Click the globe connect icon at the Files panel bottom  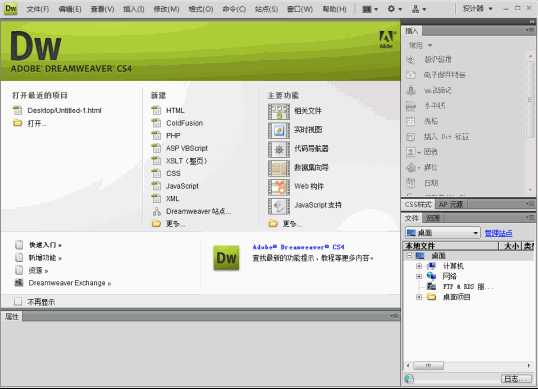tap(409, 378)
